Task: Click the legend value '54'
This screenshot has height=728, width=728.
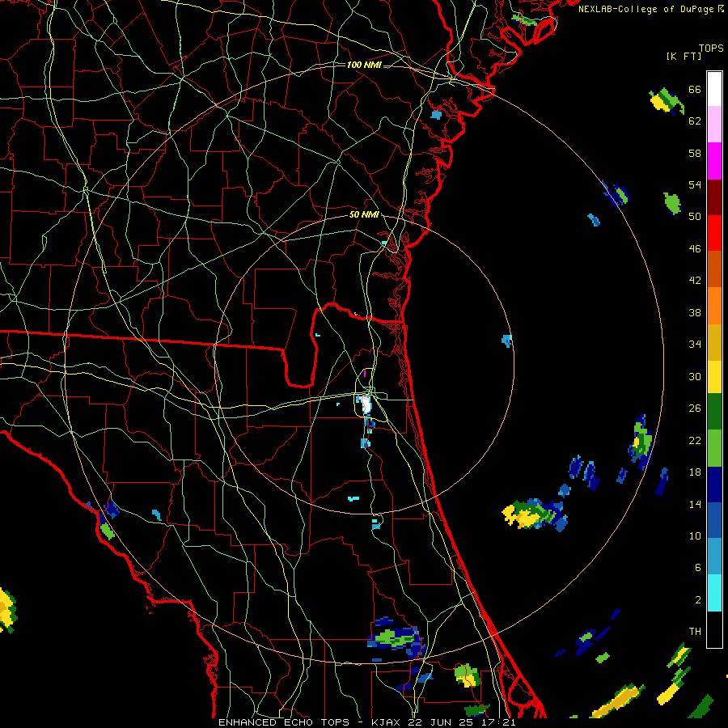Action: tap(695, 184)
